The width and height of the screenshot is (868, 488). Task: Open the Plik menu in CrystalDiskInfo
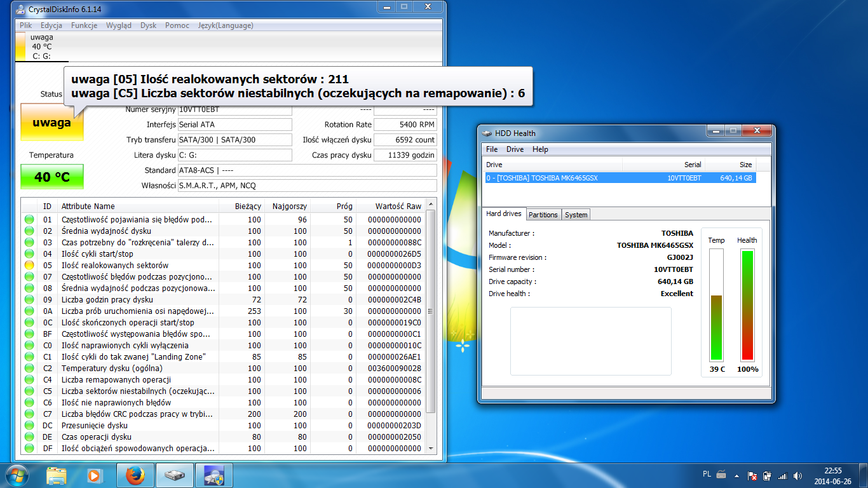(x=26, y=25)
